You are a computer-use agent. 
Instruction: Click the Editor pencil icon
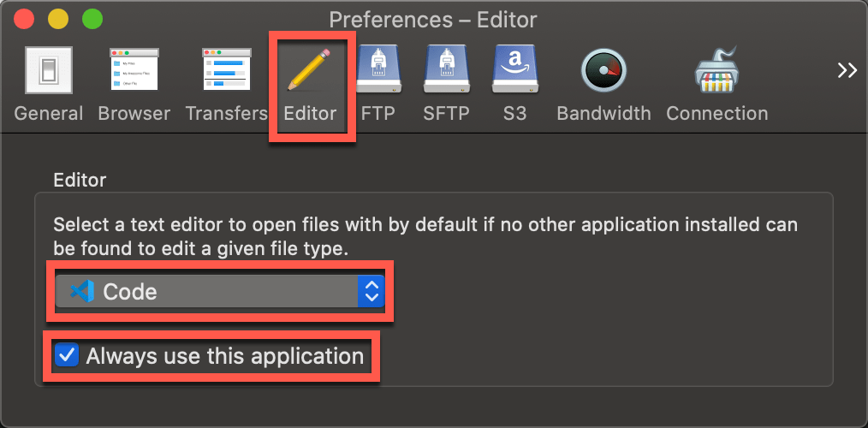(310, 70)
